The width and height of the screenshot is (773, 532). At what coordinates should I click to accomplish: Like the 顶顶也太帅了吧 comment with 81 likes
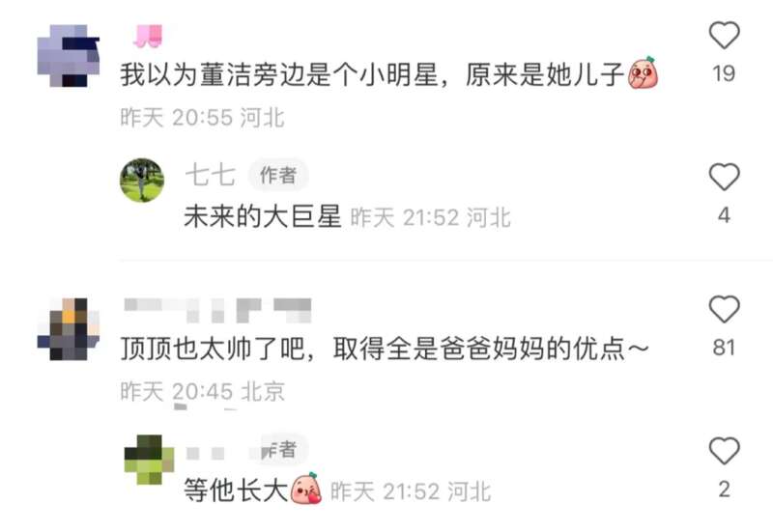tap(724, 309)
